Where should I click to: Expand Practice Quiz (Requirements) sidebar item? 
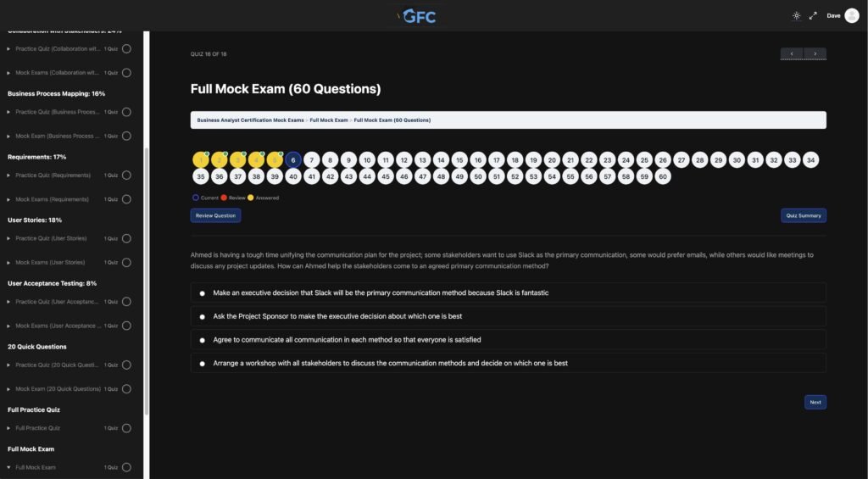[x=8, y=175]
